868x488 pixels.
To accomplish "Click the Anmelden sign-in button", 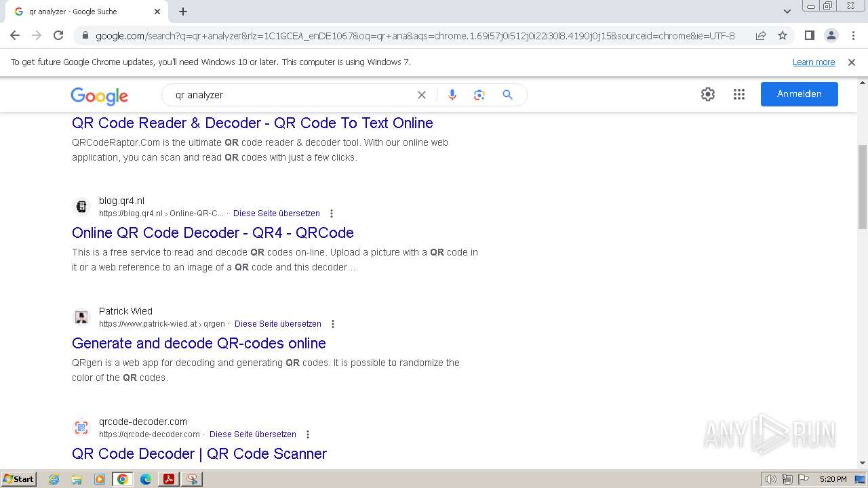I will [800, 94].
